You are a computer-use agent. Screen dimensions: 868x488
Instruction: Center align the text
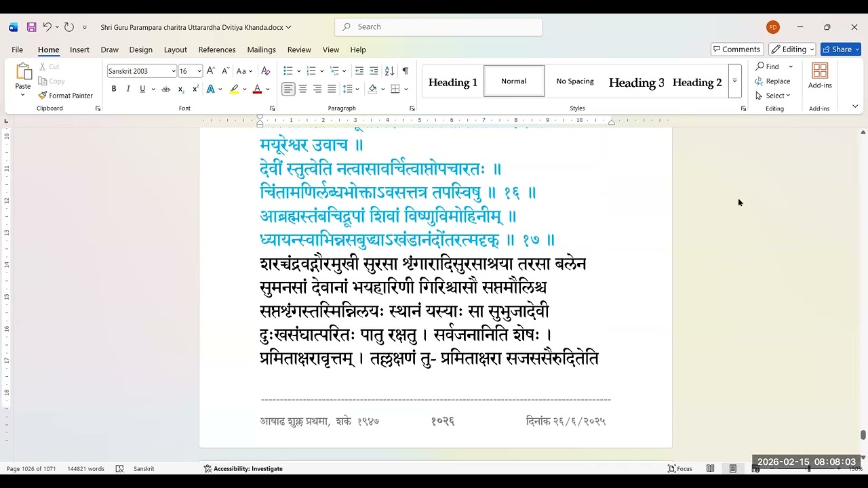[x=303, y=89]
